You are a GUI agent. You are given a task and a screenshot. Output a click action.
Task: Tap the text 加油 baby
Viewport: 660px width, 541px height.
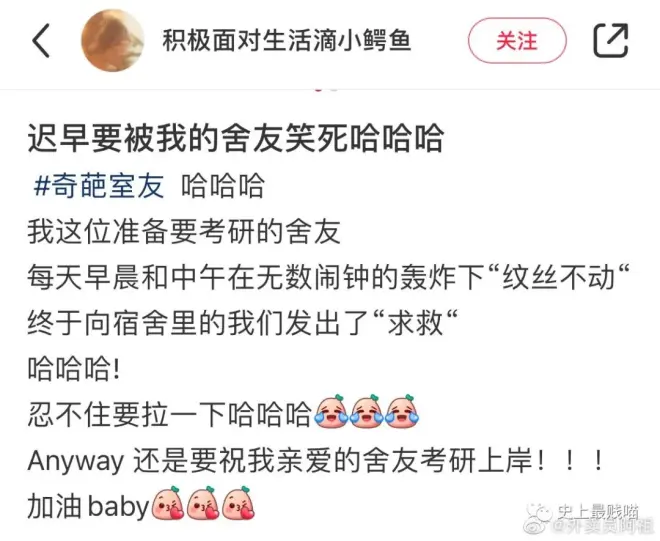coord(88,506)
